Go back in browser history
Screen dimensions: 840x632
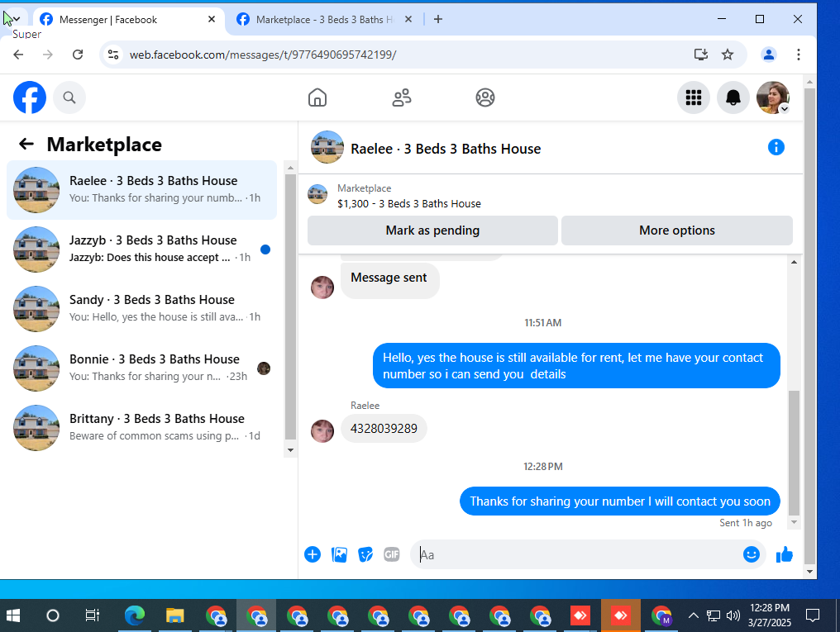pyautogui.click(x=18, y=55)
